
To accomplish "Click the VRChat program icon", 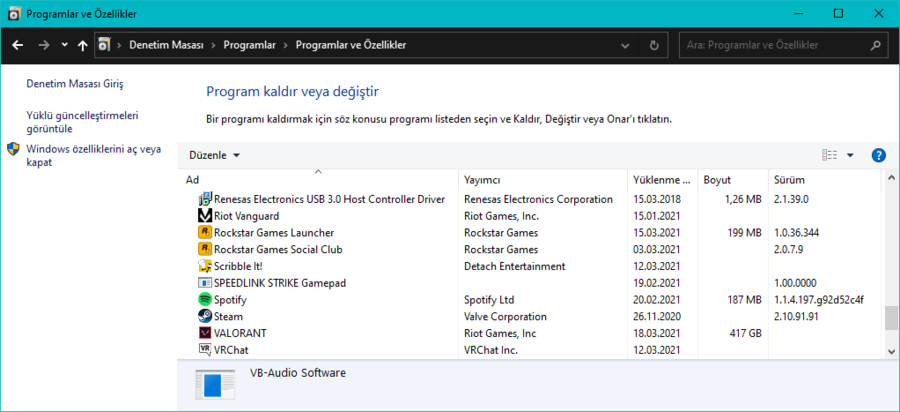I will coord(205,349).
